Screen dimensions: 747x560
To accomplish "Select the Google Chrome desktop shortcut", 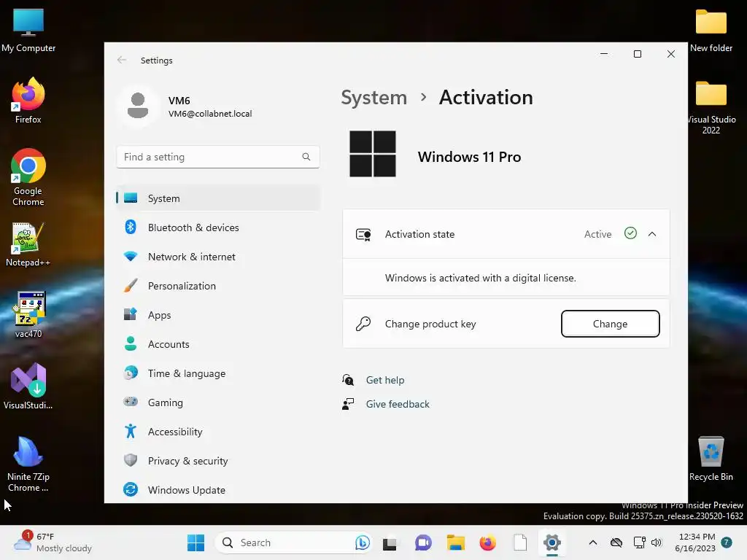I will (28, 177).
